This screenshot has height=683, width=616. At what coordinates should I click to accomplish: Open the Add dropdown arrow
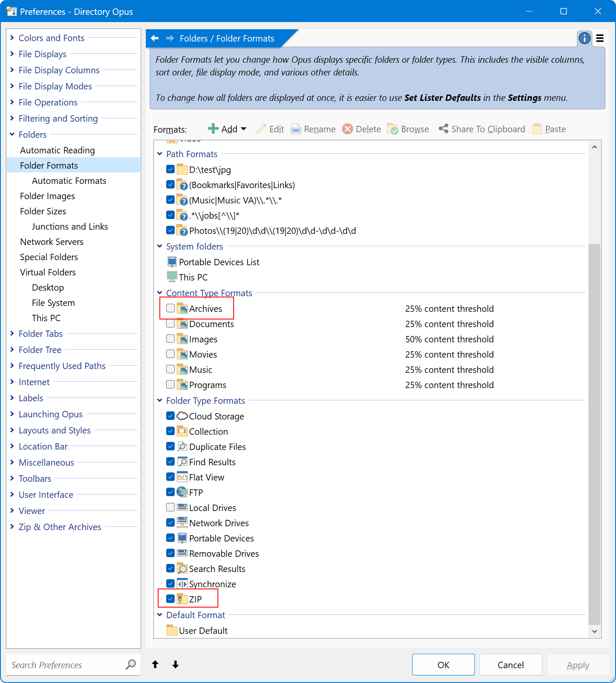coord(244,129)
